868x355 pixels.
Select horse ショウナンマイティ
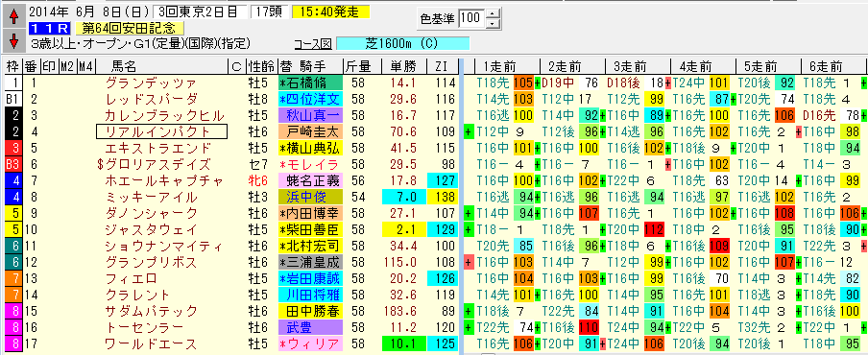point(164,246)
